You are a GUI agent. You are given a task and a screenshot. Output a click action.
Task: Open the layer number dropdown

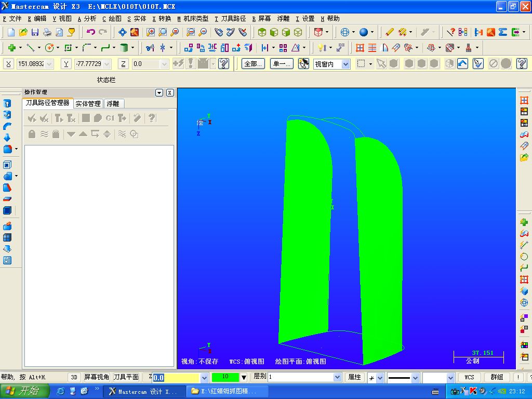(x=337, y=377)
